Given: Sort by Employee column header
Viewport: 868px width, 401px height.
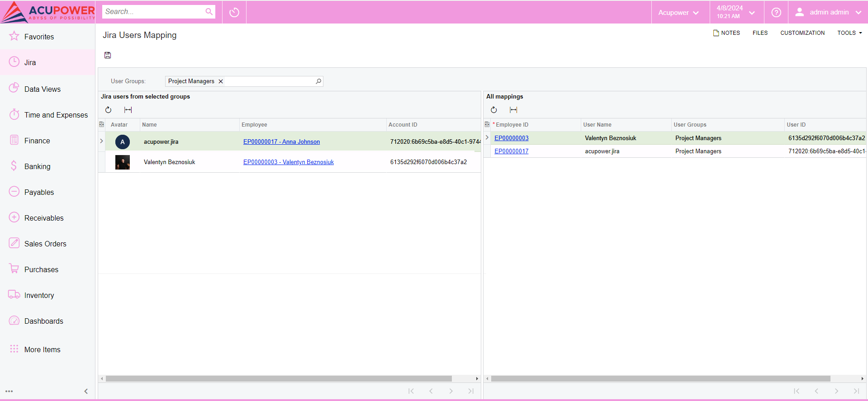Looking at the screenshot, I should pos(313,125).
